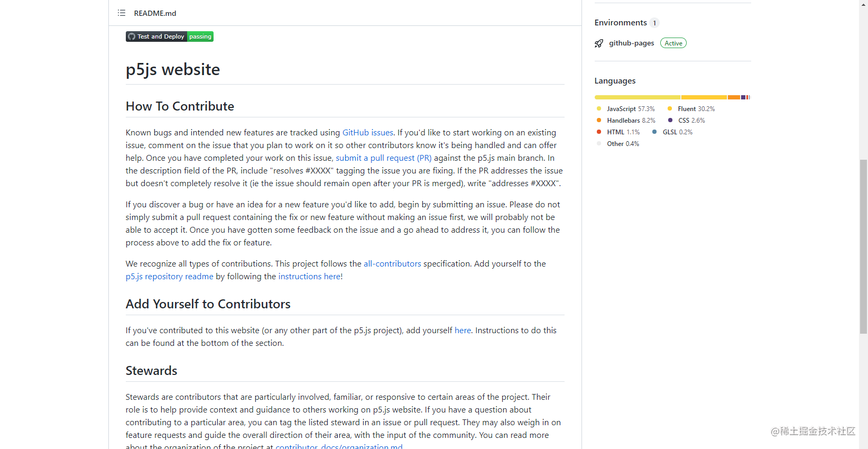Open the Environments section heading
Image resolution: width=868 pixels, height=449 pixels.
point(621,23)
